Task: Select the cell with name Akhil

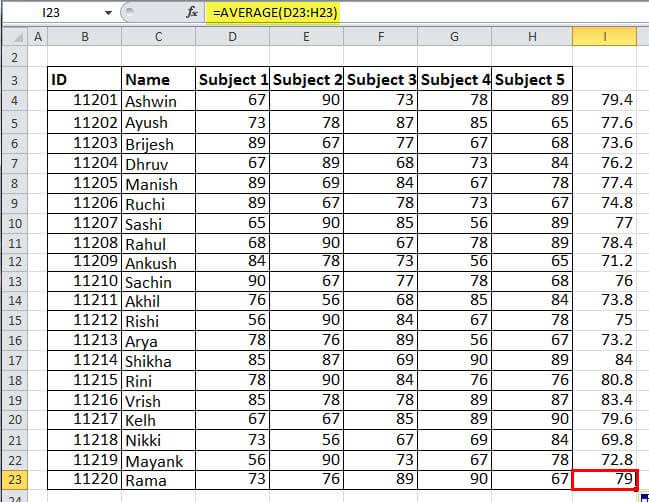Action: tap(159, 301)
